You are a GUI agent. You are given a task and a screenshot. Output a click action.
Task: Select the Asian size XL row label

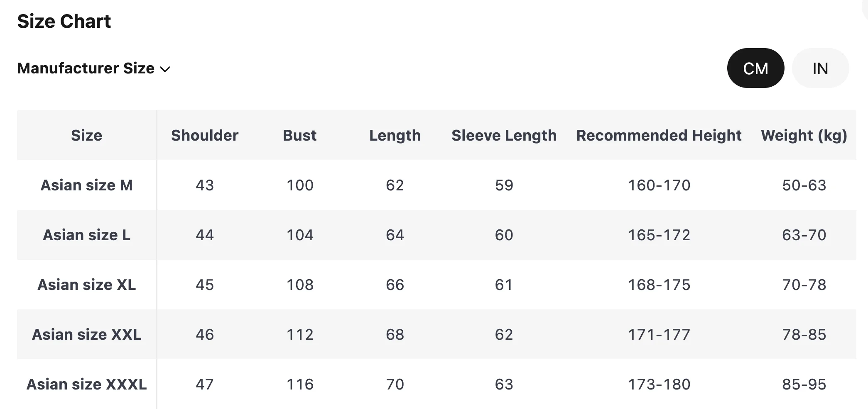pyautogui.click(x=86, y=285)
